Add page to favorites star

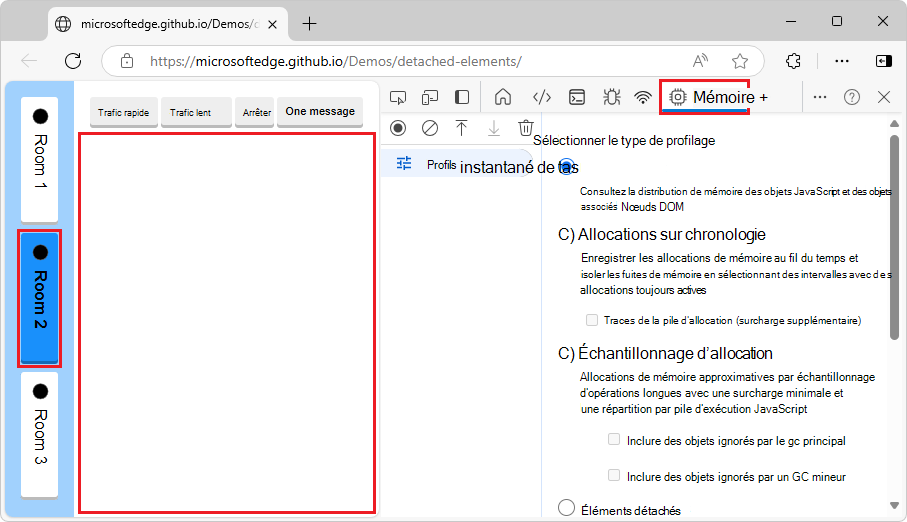pos(740,61)
